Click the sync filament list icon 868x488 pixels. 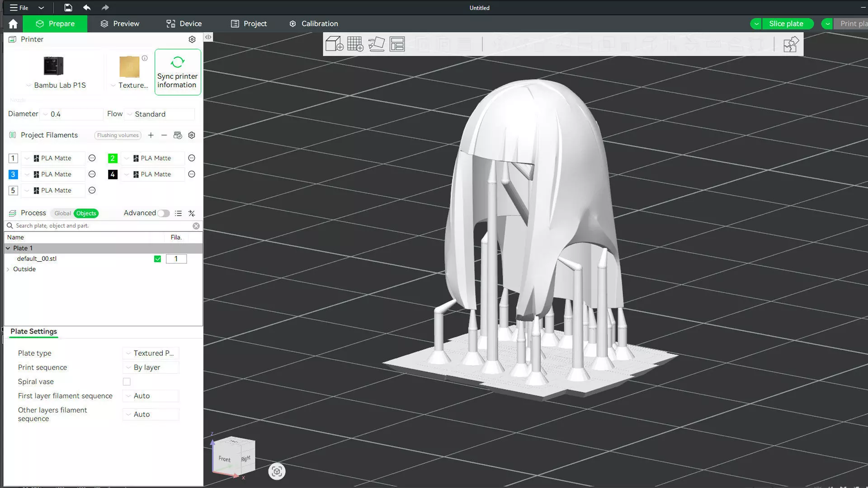tap(178, 136)
